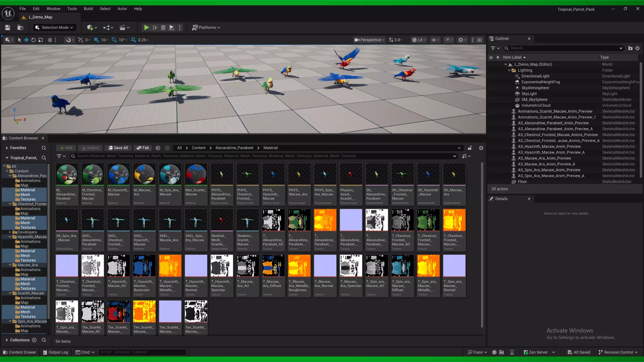Image resolution: width=644 pixels, height=362 pixels.
Task: Open the Selection Mode dropdown
Action: [x=54, y=27]
